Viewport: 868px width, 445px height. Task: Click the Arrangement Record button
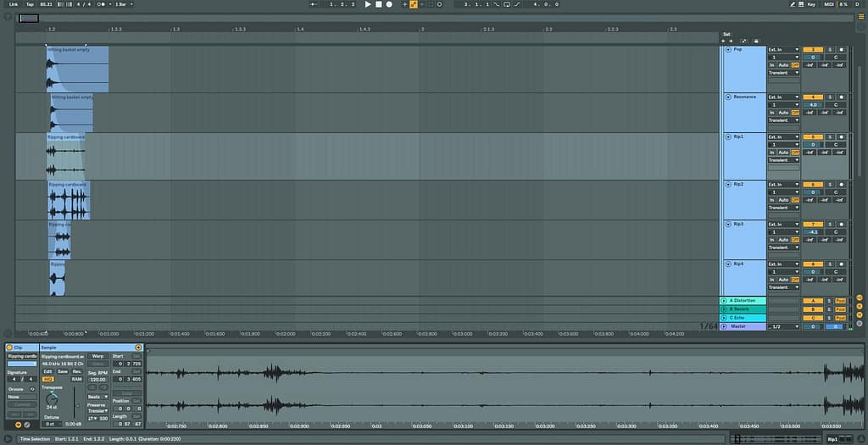click(389, 4)
